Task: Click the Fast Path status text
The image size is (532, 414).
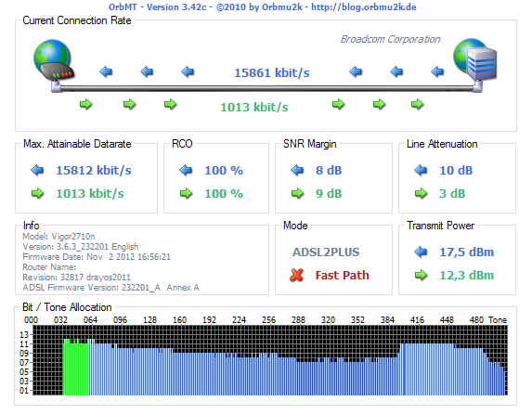Action: [342, 275]
